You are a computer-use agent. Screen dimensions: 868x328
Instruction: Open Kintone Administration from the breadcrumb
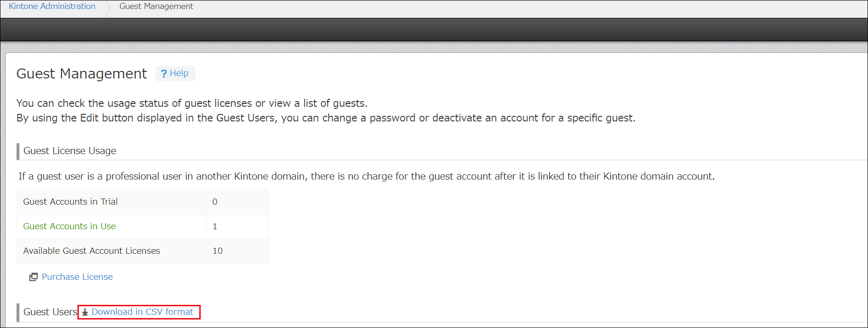51,6
